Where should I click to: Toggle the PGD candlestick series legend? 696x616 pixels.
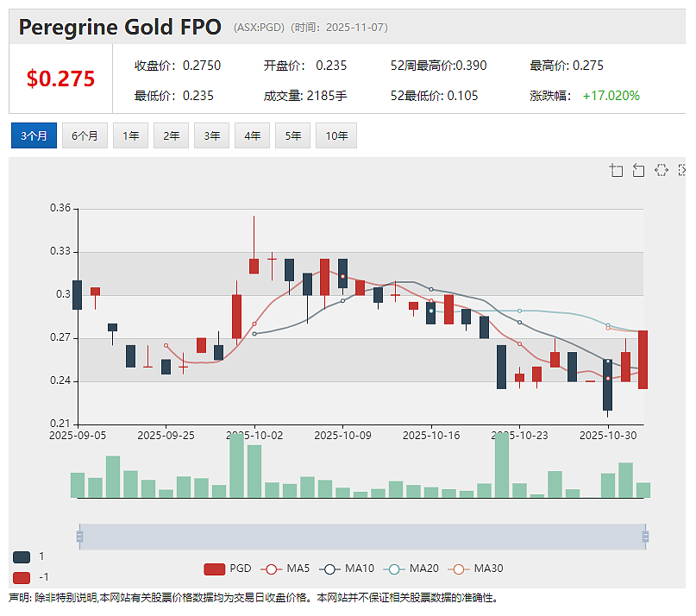point(228,569)
